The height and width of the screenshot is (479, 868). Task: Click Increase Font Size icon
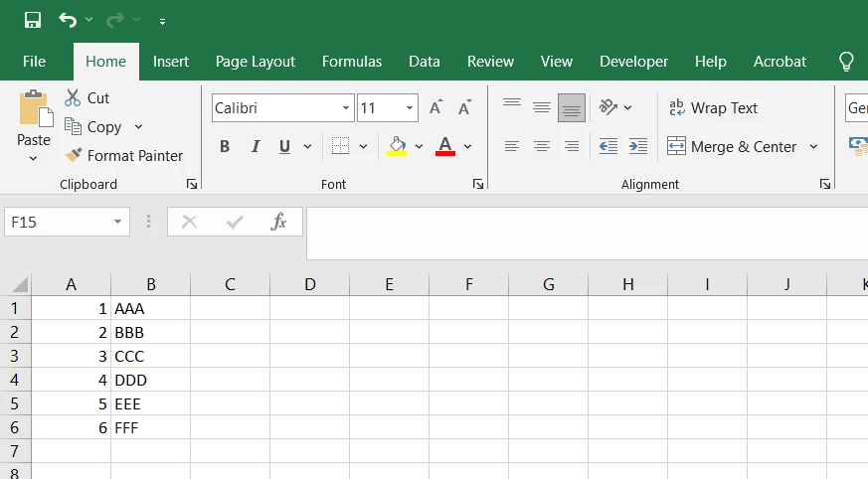pyautogui.click(x=435, y=108)
